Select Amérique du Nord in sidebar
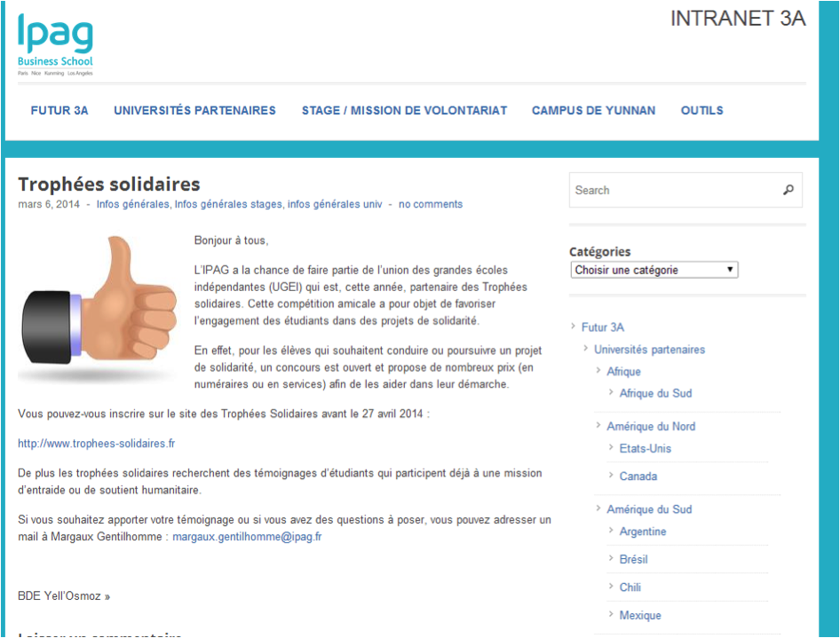The image size is (840, 638). pos(651,427)
